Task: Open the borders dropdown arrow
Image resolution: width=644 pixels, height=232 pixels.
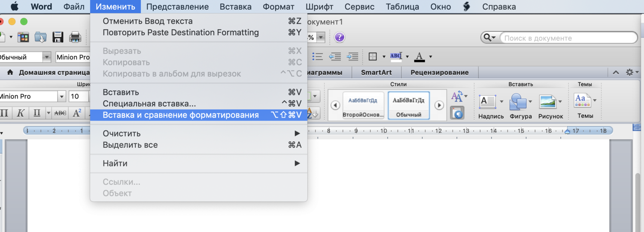Action: pos(383,57)
